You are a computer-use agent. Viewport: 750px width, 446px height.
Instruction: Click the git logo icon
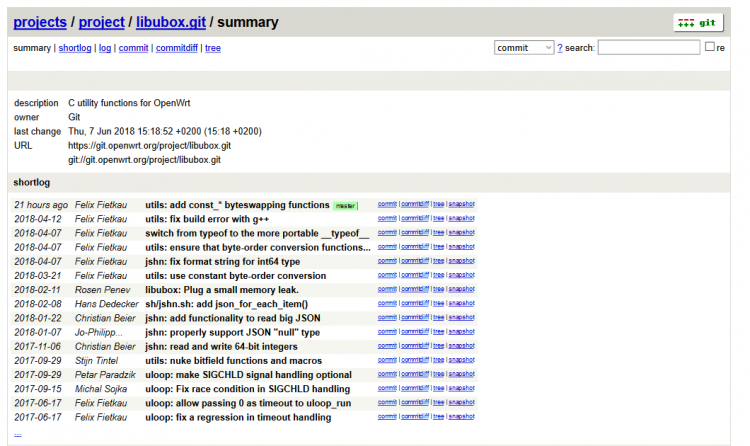coord(697,22)
